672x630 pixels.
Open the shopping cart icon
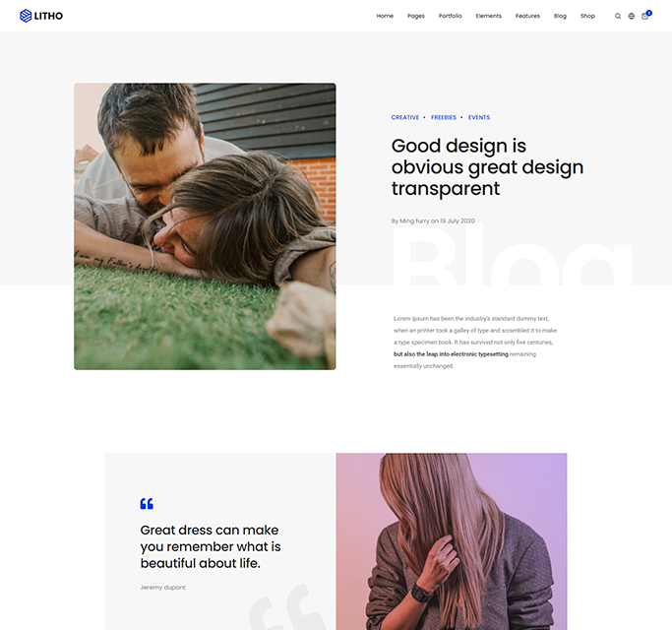pos(645,16)
